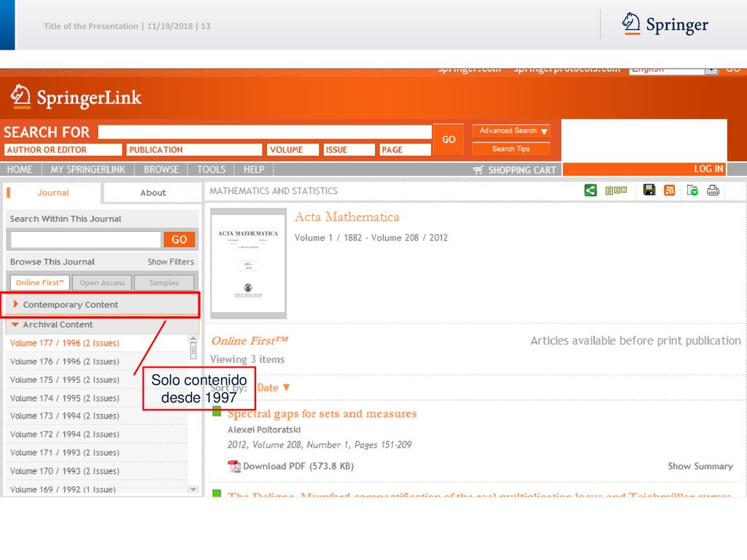Click the main search GO button
This screenshot has width=747, height=560.
click(x=449, y=139)
